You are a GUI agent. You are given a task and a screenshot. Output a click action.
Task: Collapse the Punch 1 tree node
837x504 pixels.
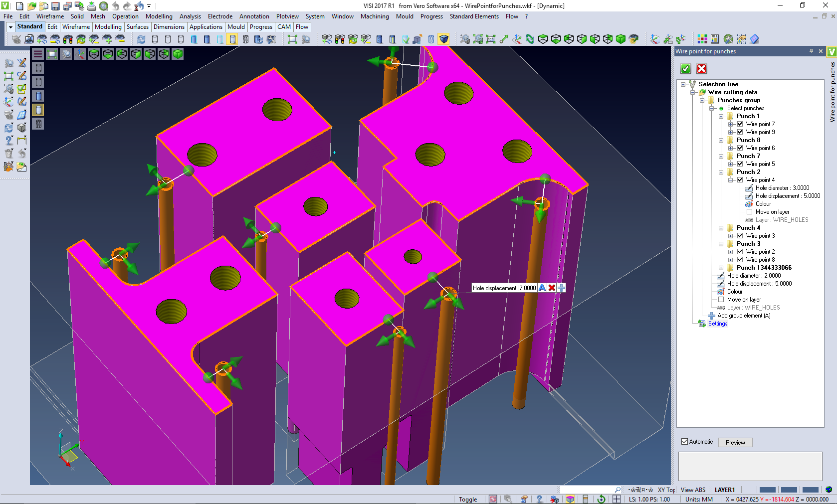(721, 116)
